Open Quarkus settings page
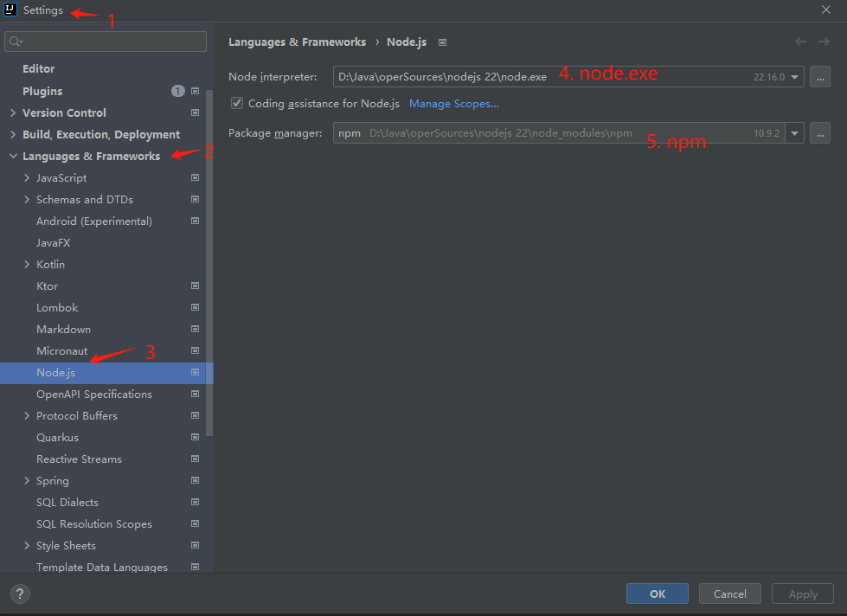Screen dimensions: 847x616 click(x=57, y=437)
